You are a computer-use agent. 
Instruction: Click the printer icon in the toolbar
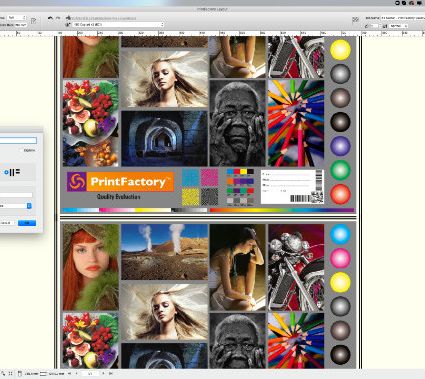coord(68,17)
